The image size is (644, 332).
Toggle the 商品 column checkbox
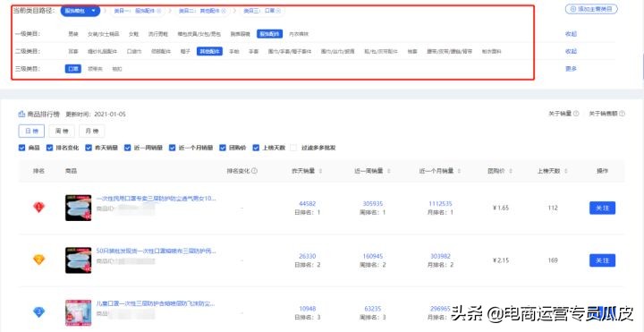point(21,148)
